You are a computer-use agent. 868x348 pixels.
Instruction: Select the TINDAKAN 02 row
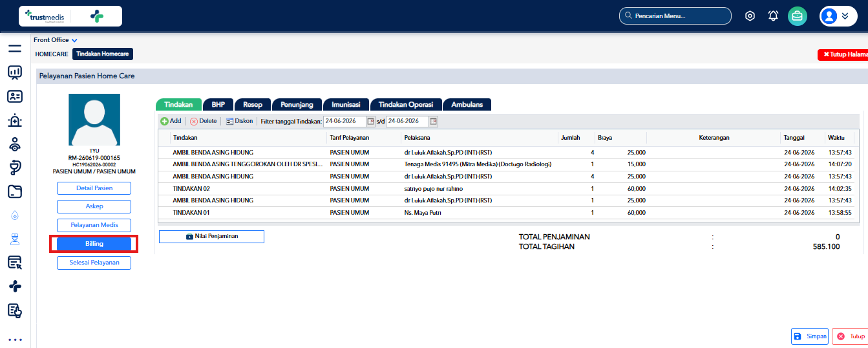point(508,188)
